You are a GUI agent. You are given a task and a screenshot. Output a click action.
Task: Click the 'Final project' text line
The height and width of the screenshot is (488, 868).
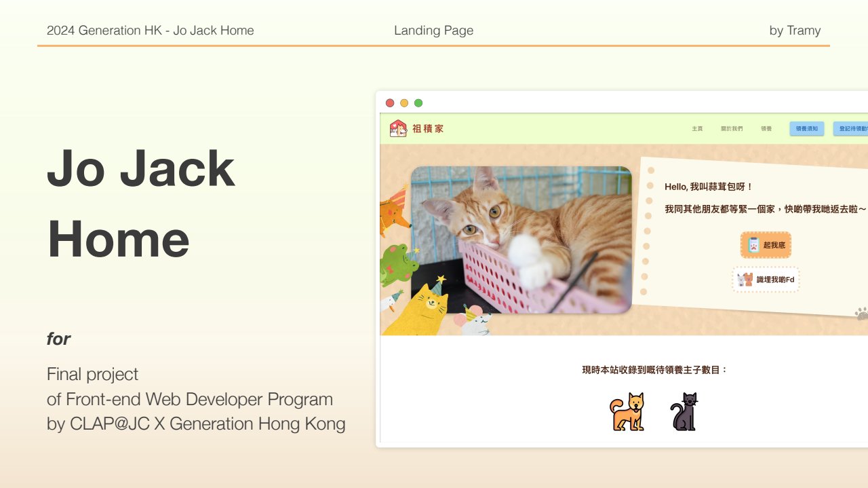point(92,375)
